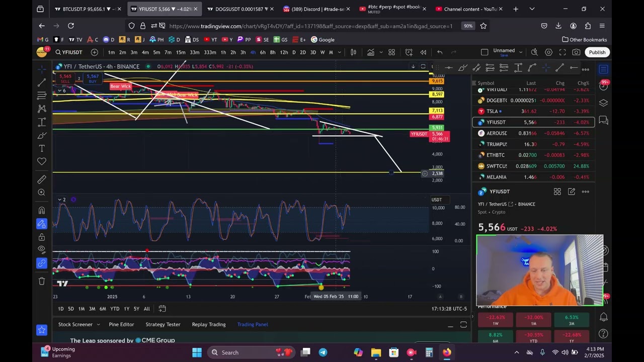Toggle hide all drawings eye icon

coord(42,250)
